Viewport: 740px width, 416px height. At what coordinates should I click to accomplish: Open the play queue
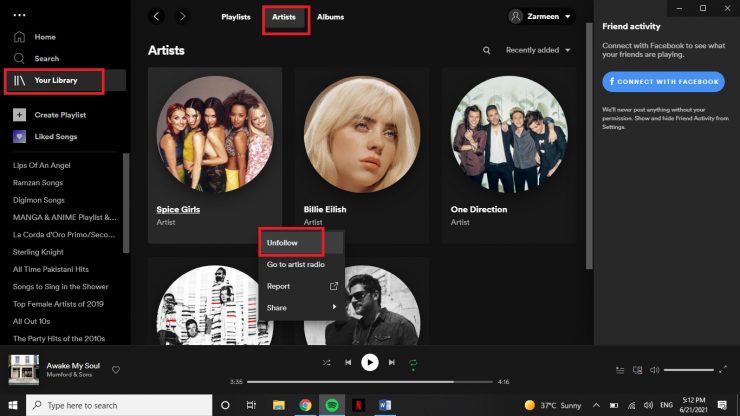[x=620, y=370]
